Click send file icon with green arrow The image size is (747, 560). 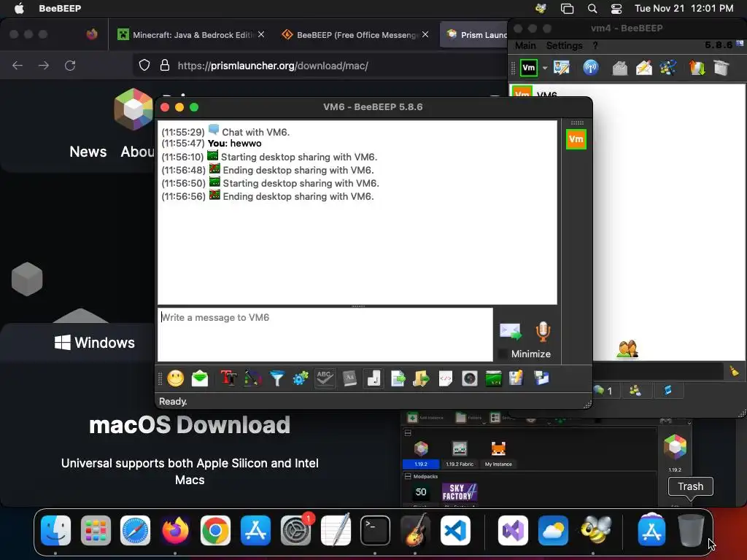pos(398,379)
